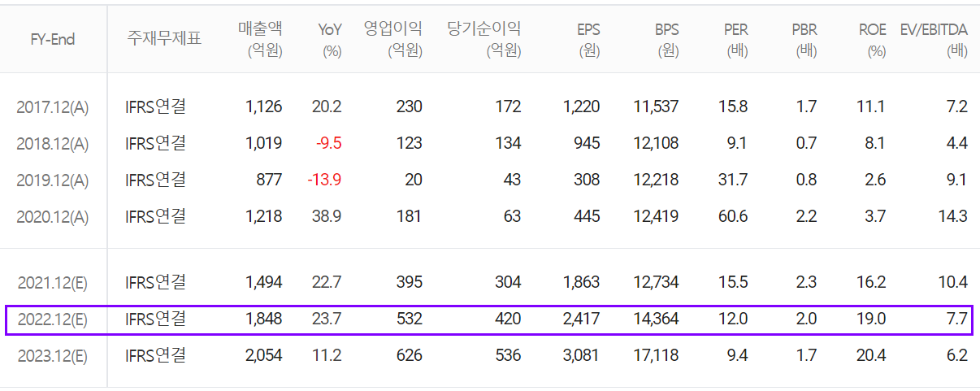Select the 12,419 BPS value

click(x=656, y=216)
